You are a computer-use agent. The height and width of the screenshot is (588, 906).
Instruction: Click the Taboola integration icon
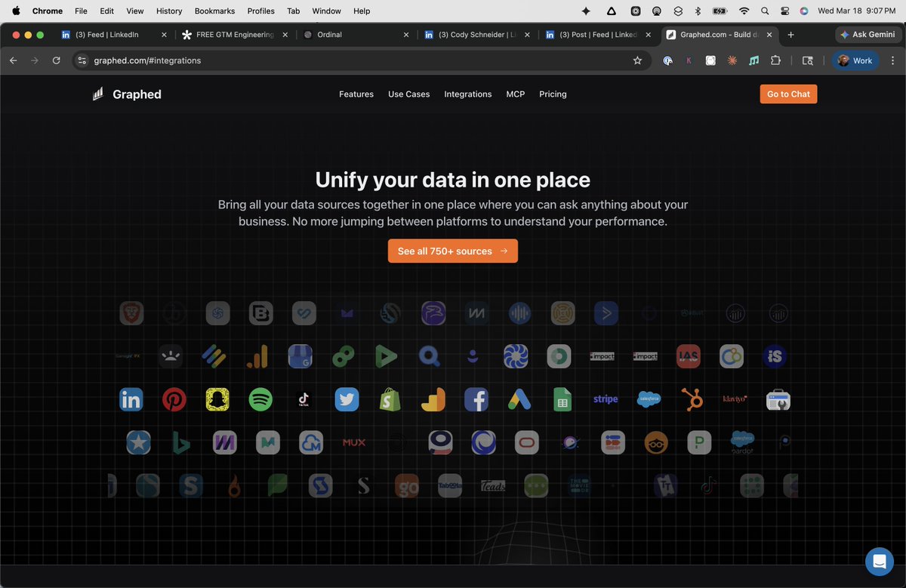tap(450, 486)
